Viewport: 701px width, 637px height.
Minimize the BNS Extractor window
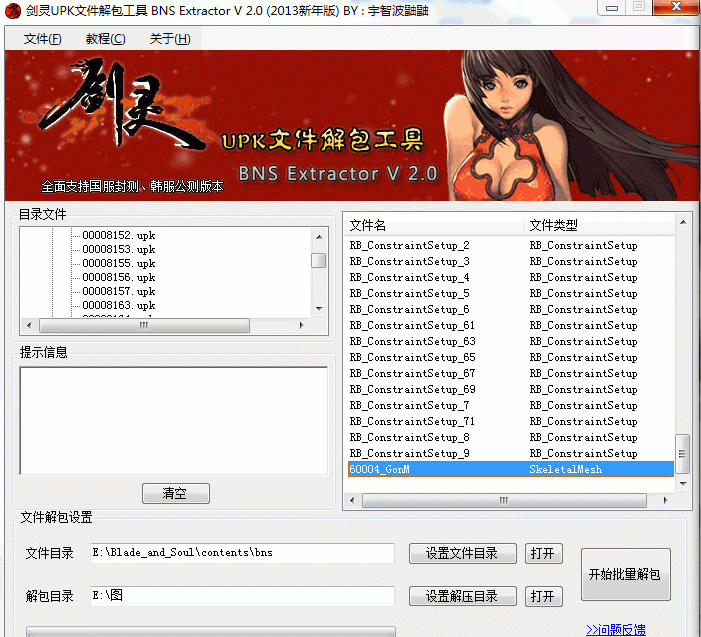(x=612, y=8)
